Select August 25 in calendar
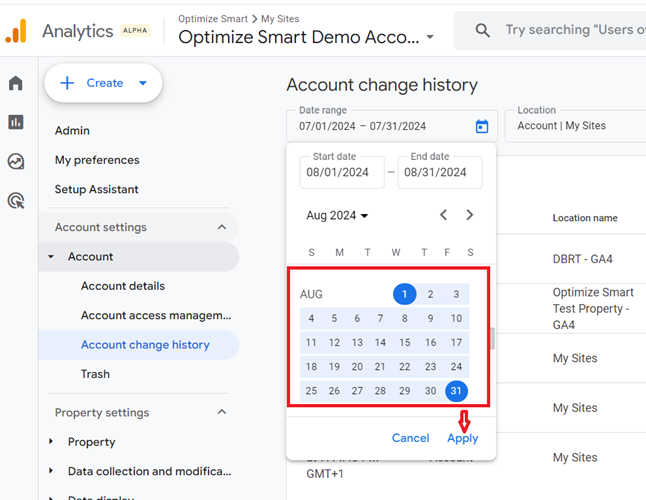 [311, 390]
